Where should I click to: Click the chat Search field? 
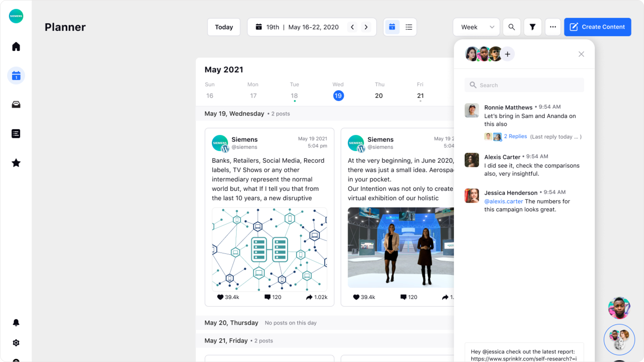[524, 85]
